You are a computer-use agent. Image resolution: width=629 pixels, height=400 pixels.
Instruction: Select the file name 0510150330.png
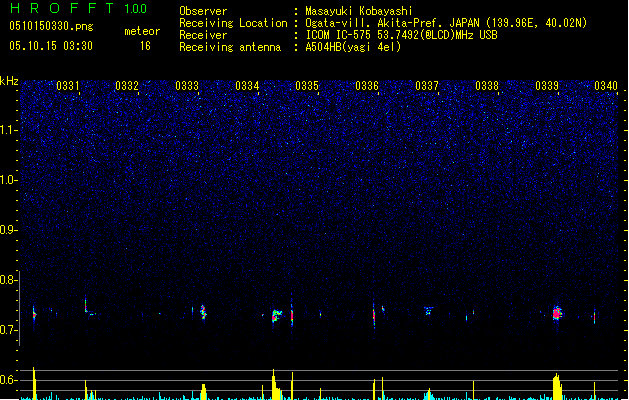(51, 26)
